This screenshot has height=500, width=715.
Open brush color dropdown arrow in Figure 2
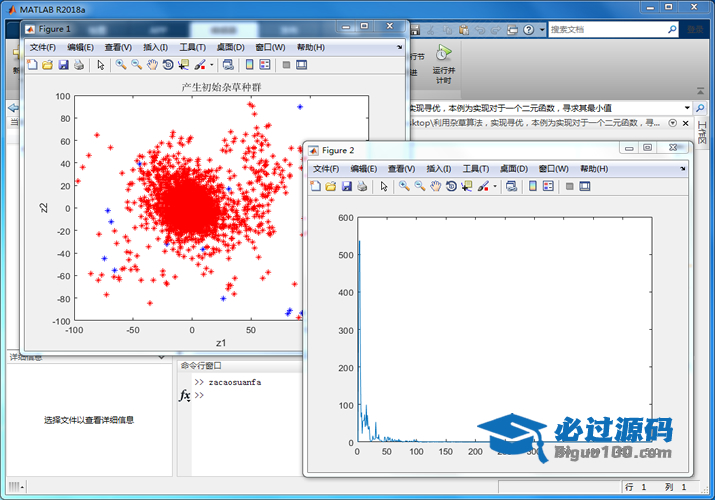[495, 186]
